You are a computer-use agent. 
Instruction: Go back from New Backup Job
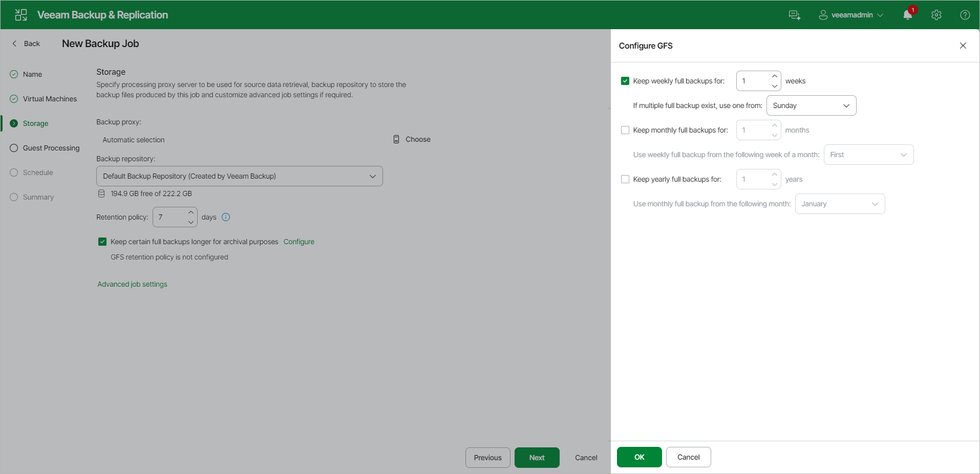click(26, 44)
